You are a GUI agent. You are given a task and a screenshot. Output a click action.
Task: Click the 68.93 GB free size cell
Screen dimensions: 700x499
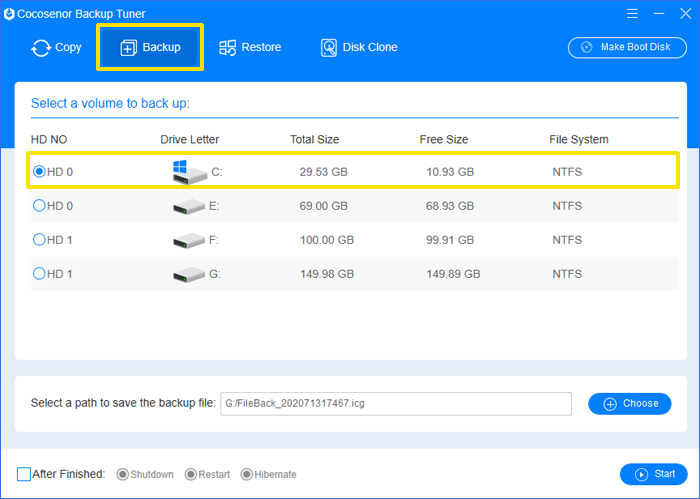click(x=450, y=206)
